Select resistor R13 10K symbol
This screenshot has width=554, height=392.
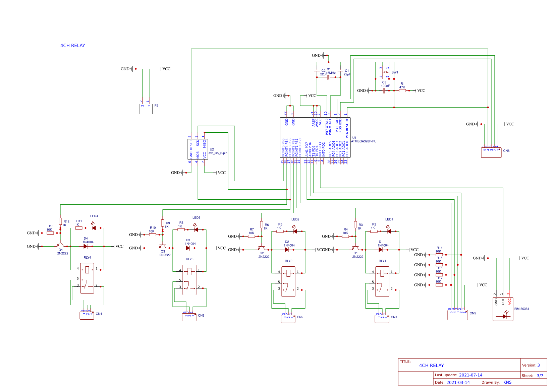tap(50, 233)
